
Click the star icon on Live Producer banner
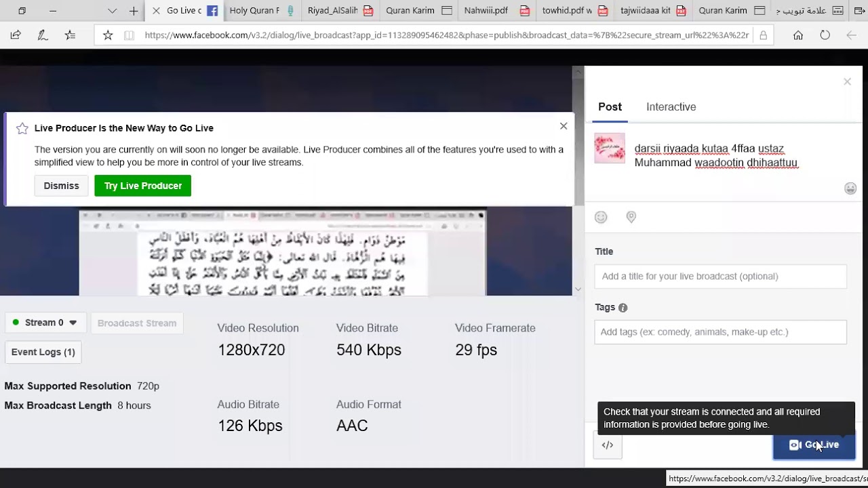(x=22, y=128)
